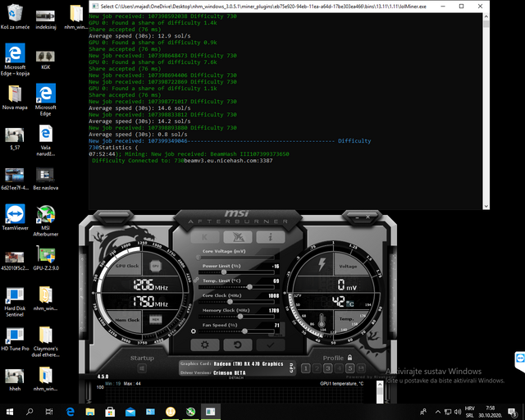525x420 pixels.
Task: Click the console window scroll-up arrow
Action: point(486,16)
